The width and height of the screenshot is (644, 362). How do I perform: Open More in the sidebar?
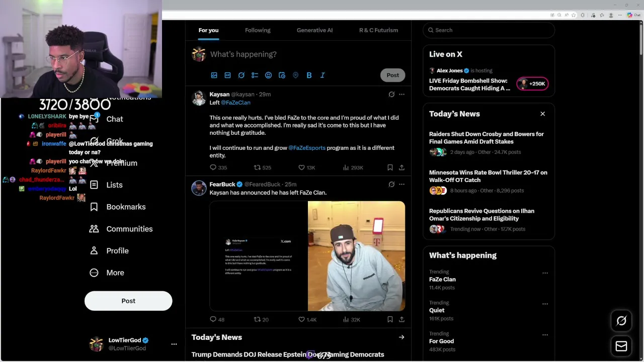click(x=107, y=273)
